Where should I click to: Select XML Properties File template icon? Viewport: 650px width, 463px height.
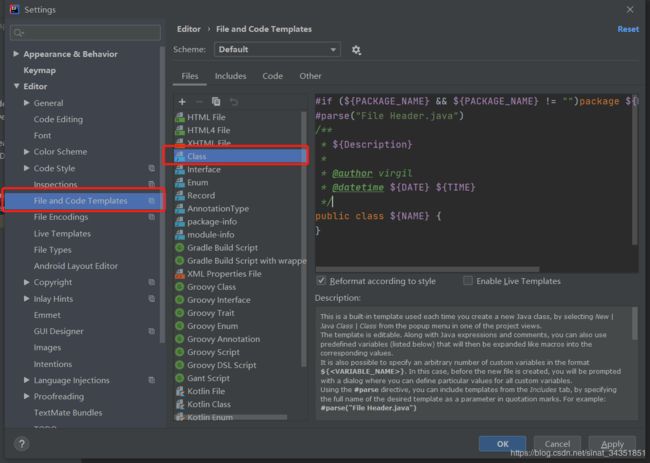click(x=179, y=274)
